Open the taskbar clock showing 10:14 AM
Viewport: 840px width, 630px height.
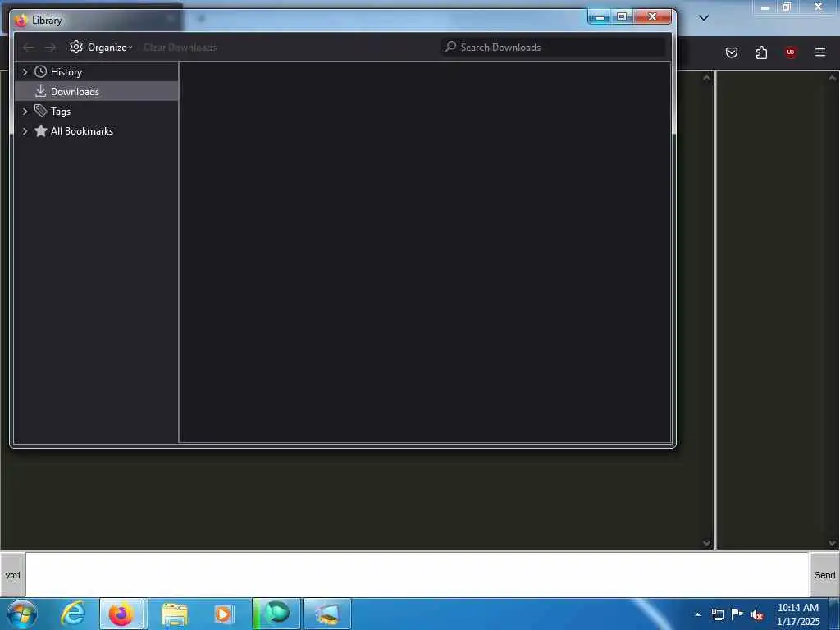tap(798, 614)
